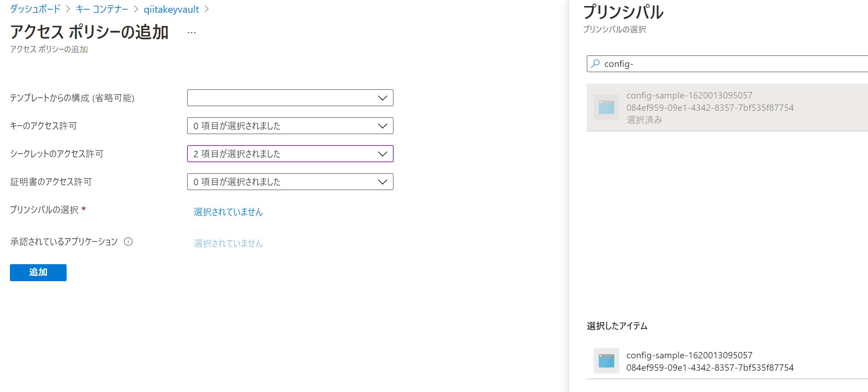Open certificate permissions dropdown
The image size is (868, 392).
click(x=290, y=182)
